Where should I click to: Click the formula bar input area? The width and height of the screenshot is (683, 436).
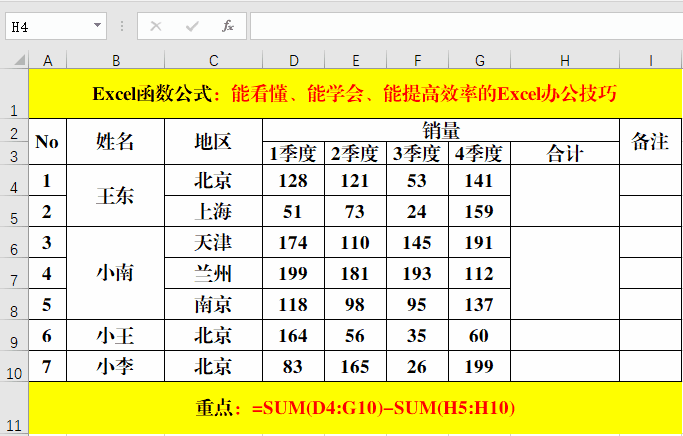click(x=466, y=26)
